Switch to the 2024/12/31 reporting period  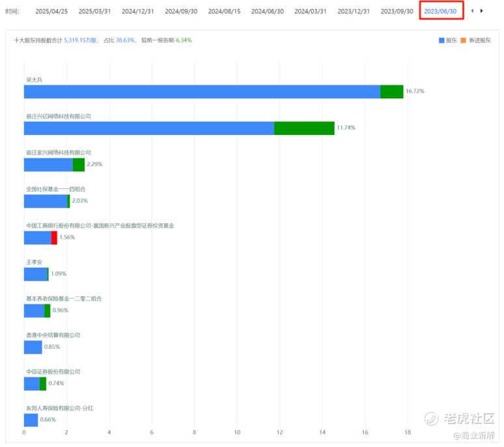click(x=137, y=11)
